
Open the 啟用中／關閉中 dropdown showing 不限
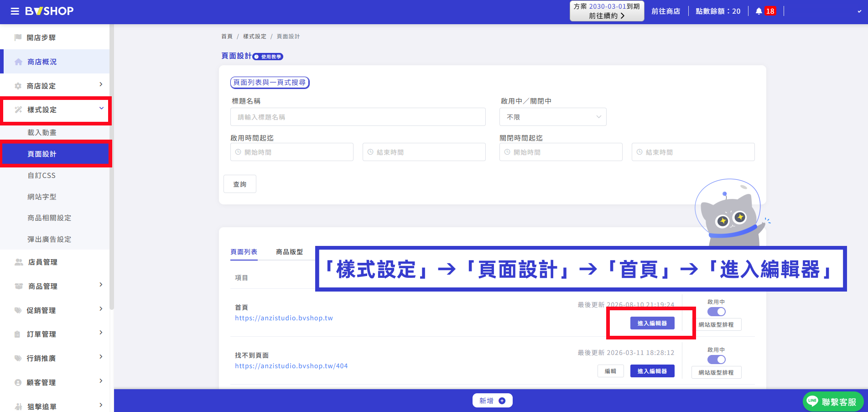pos(553,117)
